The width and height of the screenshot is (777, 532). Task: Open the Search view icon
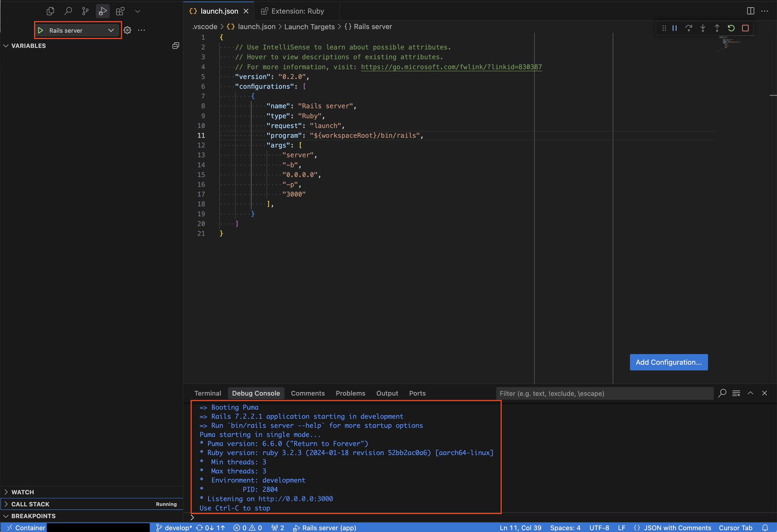(68, 11)
